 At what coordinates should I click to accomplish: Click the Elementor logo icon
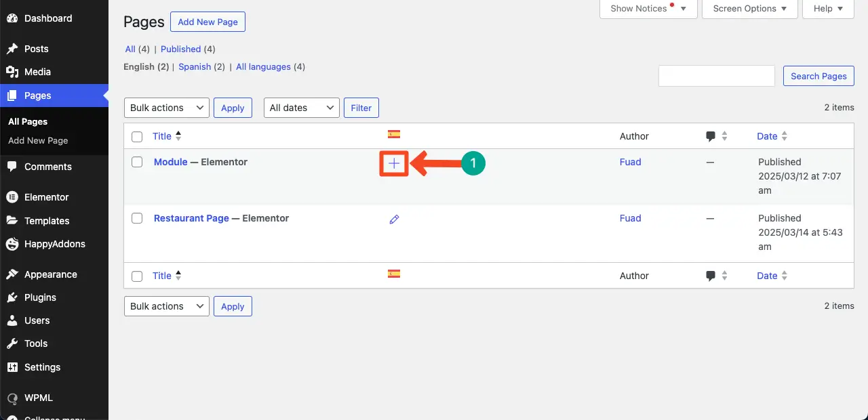click(12, 197)
